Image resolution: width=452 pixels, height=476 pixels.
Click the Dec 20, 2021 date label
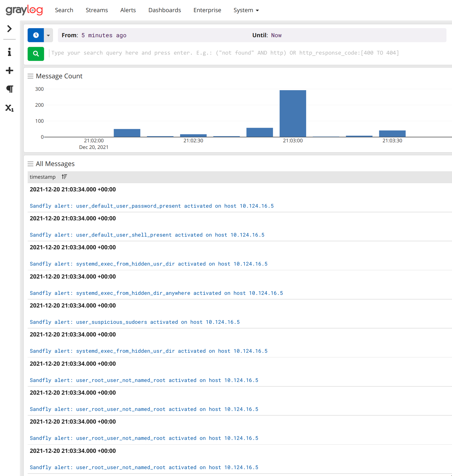pyautogui.click(x=94, y=147)
